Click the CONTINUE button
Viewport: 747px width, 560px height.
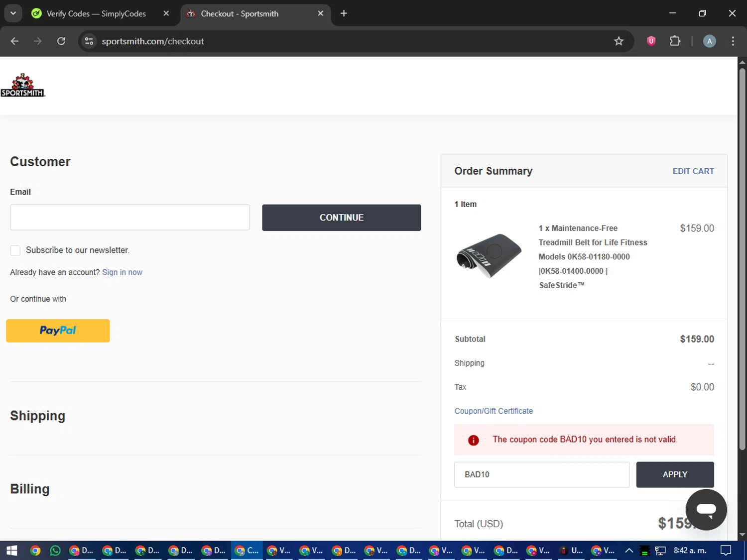pos(341,218)
